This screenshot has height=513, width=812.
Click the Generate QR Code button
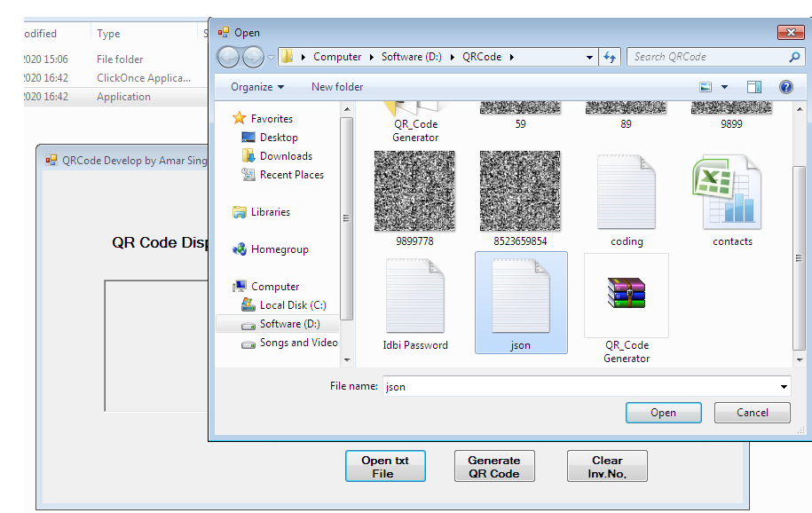pyautogui.click(x=494, y=466)
